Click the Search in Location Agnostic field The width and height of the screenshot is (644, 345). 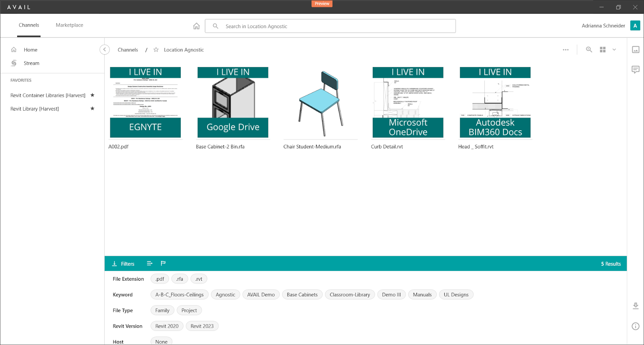pos(330,26)
